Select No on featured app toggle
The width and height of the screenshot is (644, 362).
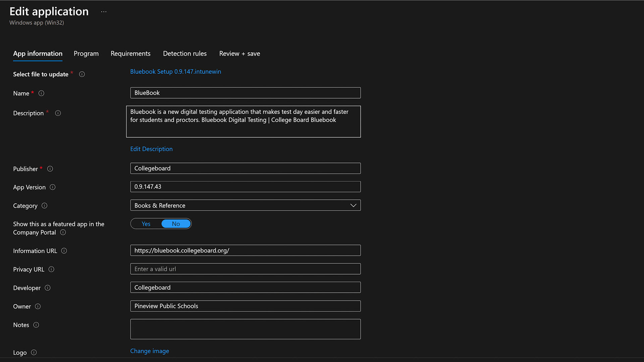click(176, 224)
